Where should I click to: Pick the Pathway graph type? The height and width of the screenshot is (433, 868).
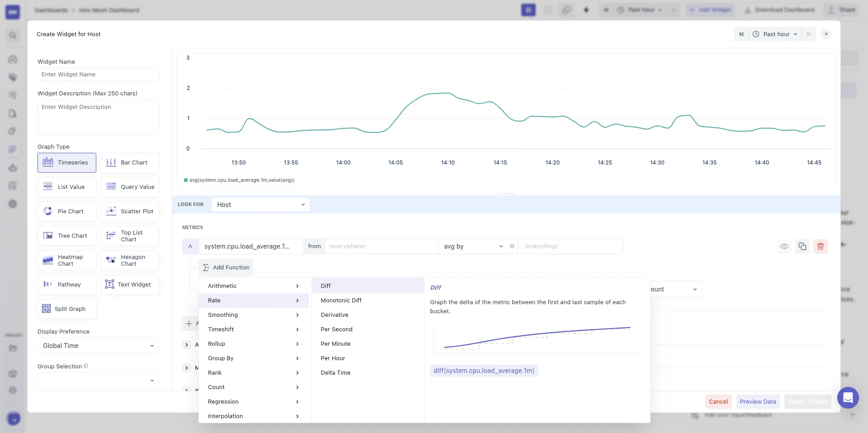[x=67, y=285]
